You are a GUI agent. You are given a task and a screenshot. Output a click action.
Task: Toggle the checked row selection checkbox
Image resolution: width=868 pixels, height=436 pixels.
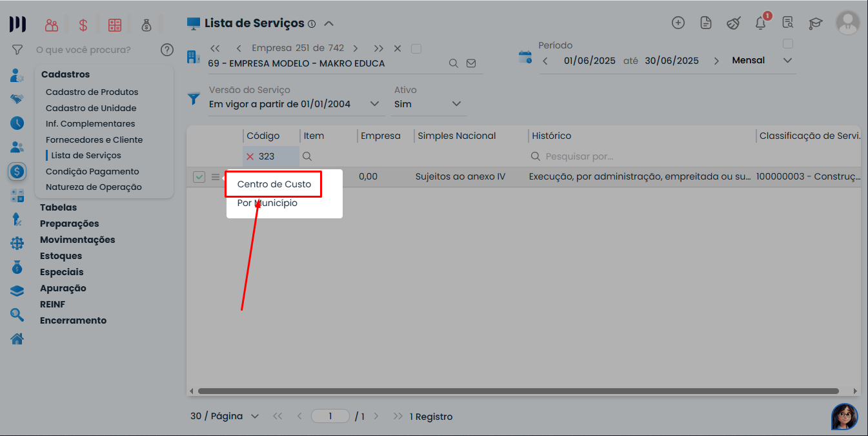coord(199,177)
